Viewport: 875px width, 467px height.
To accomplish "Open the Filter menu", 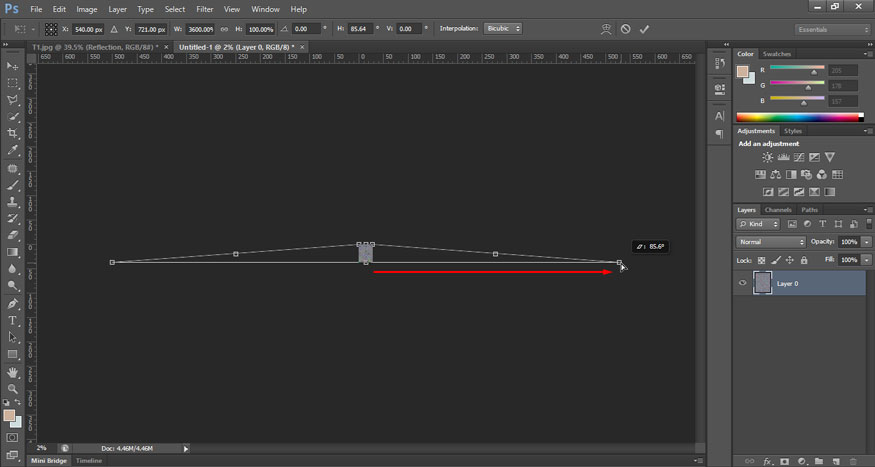I will [x=205, y=9].
